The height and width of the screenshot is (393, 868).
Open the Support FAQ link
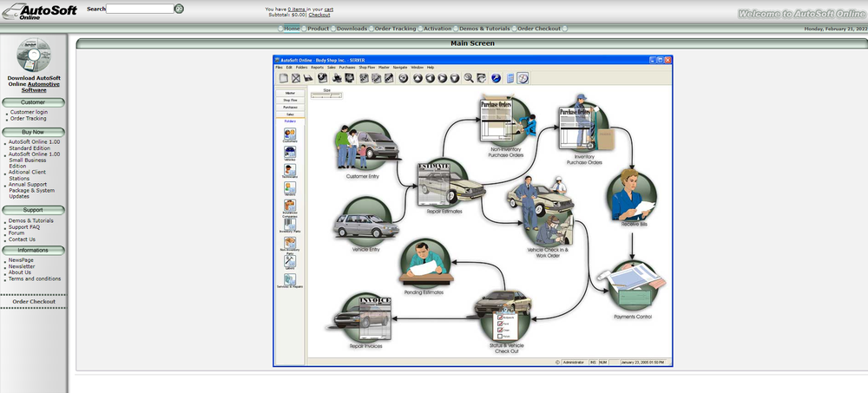[x=24, y=227]
